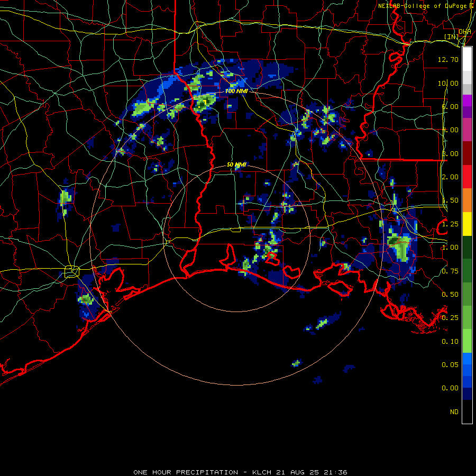The height and width of the screenshot is (476, 476).
Task: Select the bright red scale swatch
Action: click(x=467, y=177)
